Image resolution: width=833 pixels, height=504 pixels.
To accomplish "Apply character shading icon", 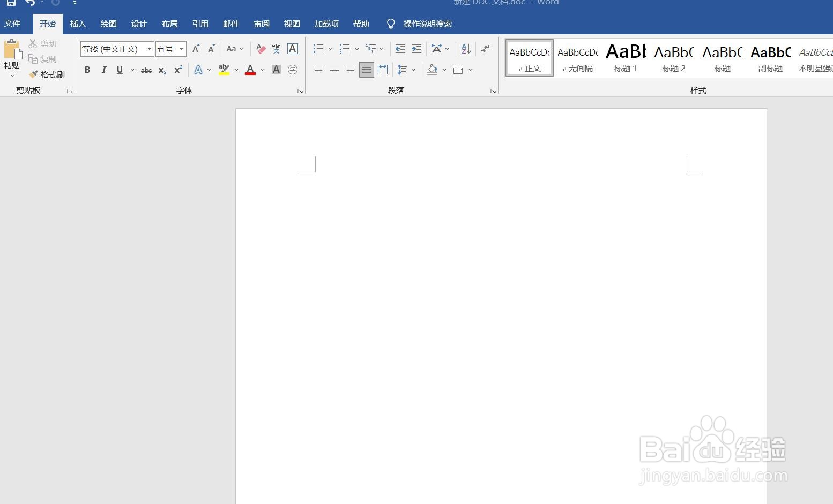I will pos(276,70).
